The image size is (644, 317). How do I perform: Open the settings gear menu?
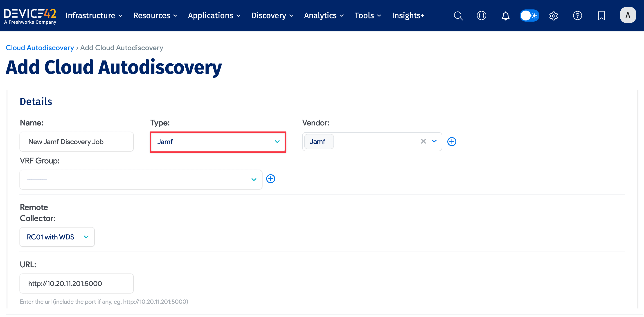(553, 16)
